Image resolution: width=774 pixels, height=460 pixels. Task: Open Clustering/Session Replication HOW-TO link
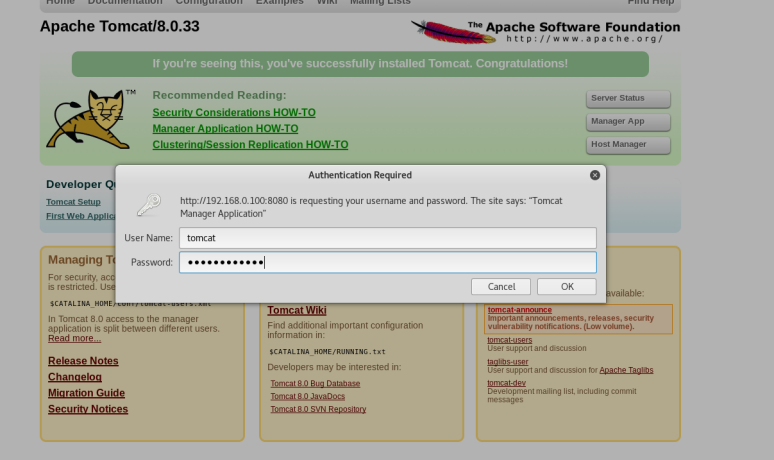(x=250, y=145)
